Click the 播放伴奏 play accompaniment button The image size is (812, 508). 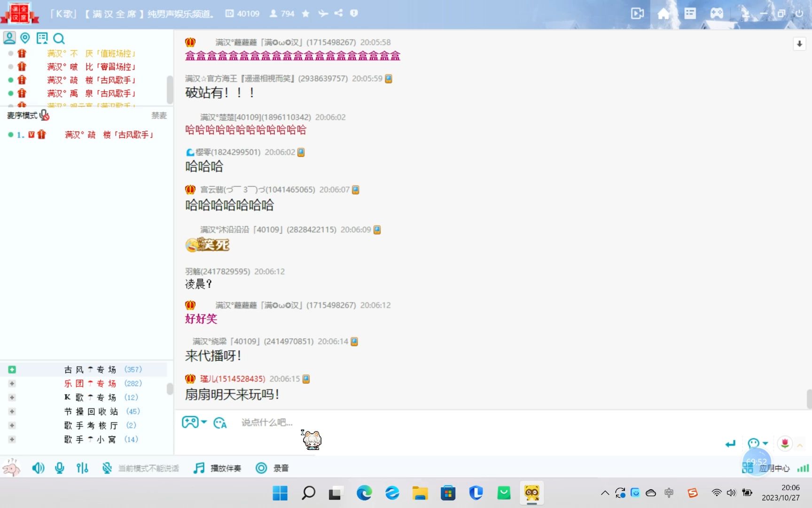pyautogui.click(x=217, y=468)
